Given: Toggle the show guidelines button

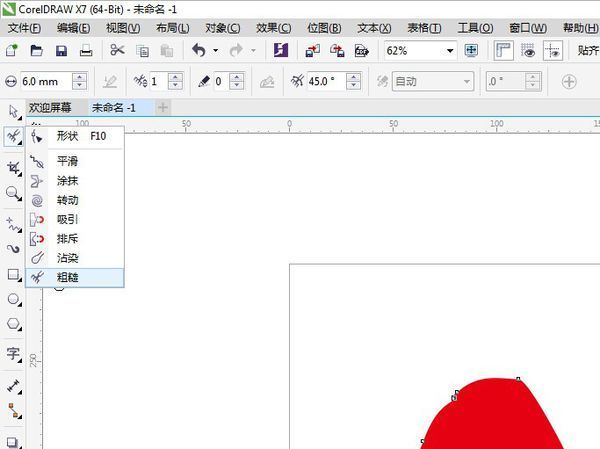Looking at the screenshot, I should click(x=552, y=50).
